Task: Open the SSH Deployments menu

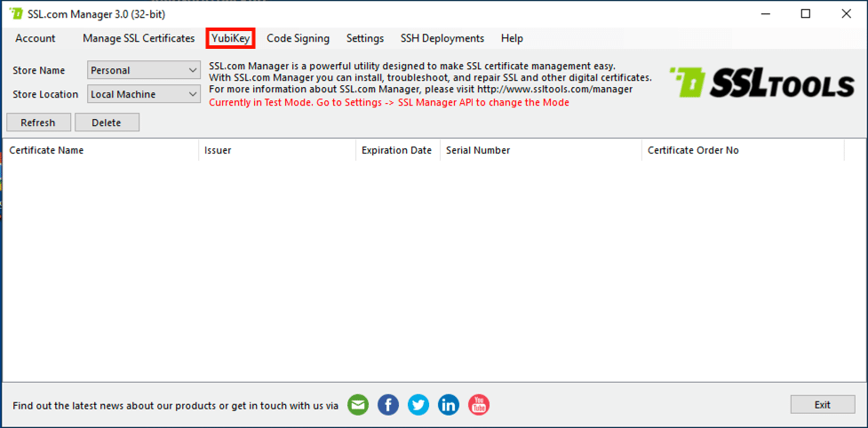Action: click(442, 38)
